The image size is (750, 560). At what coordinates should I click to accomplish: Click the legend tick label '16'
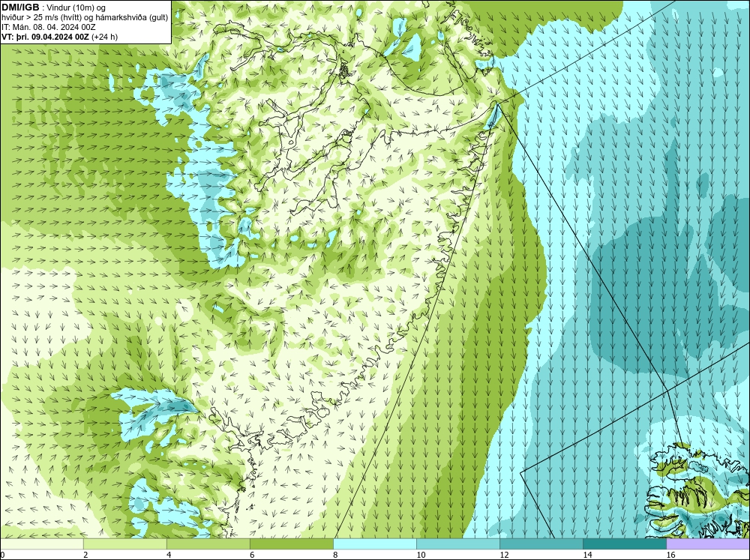pyautogui.click(x=670, y=555)
